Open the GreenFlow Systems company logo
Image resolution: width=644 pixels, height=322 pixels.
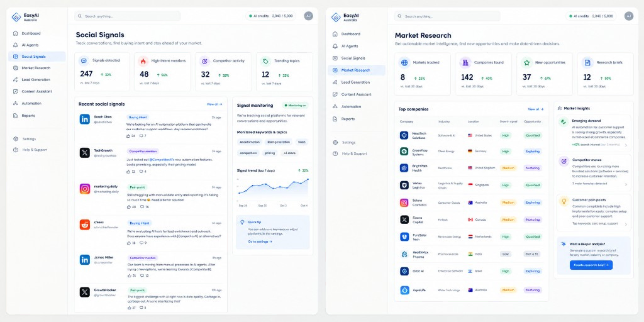coord(404,151)
